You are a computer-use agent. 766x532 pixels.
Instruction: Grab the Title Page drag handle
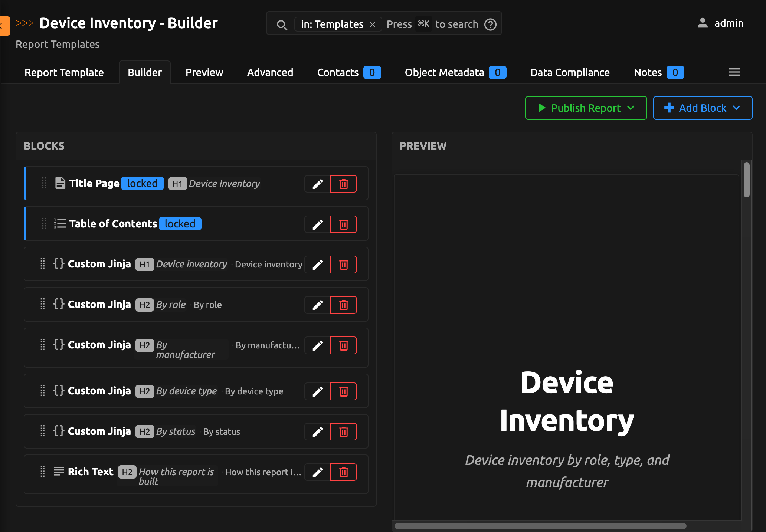point(44,183)
